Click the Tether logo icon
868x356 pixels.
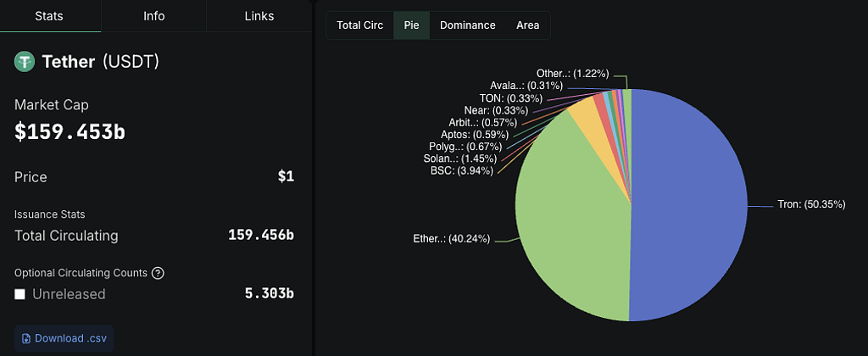(25, 62)
